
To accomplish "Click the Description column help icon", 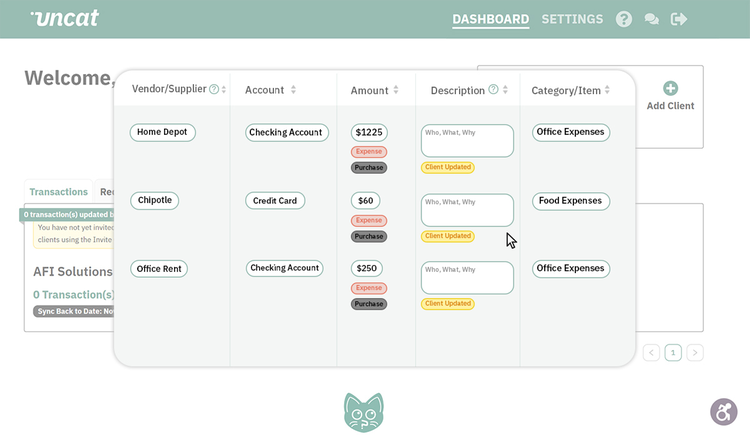I will (493, 89).
